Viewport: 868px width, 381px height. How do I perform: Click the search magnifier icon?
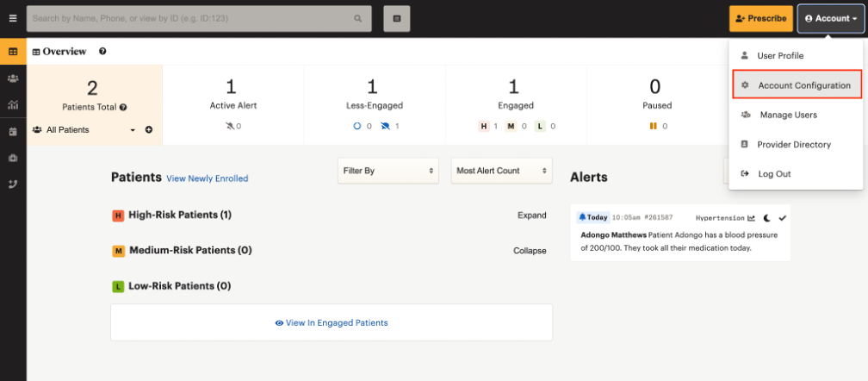(358, 18)
